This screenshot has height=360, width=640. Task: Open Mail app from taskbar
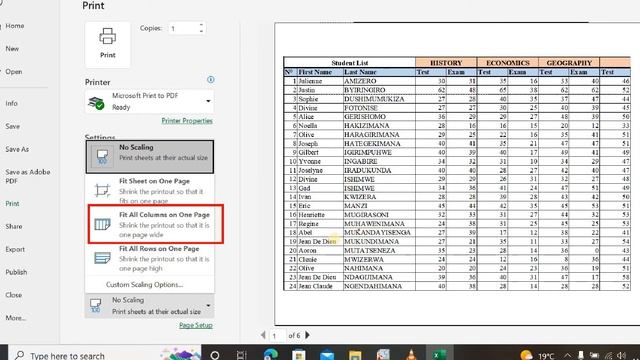pos(327,354)
